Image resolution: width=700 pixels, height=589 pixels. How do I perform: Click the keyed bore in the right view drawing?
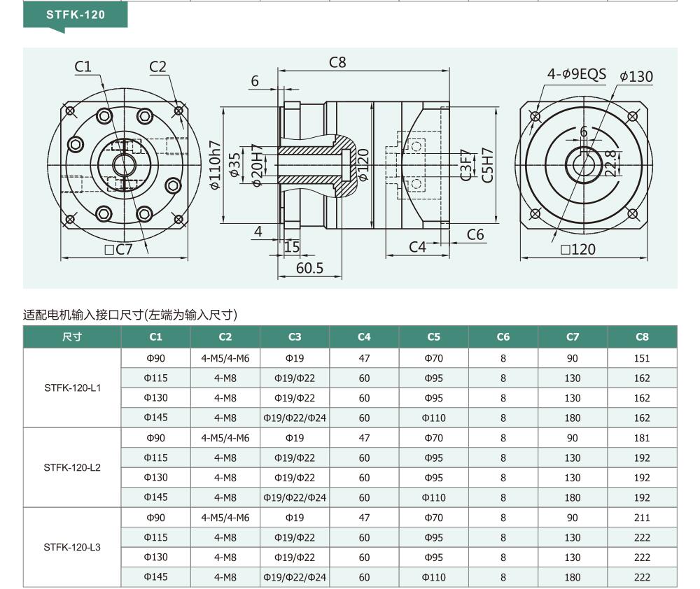pos(584,164)
